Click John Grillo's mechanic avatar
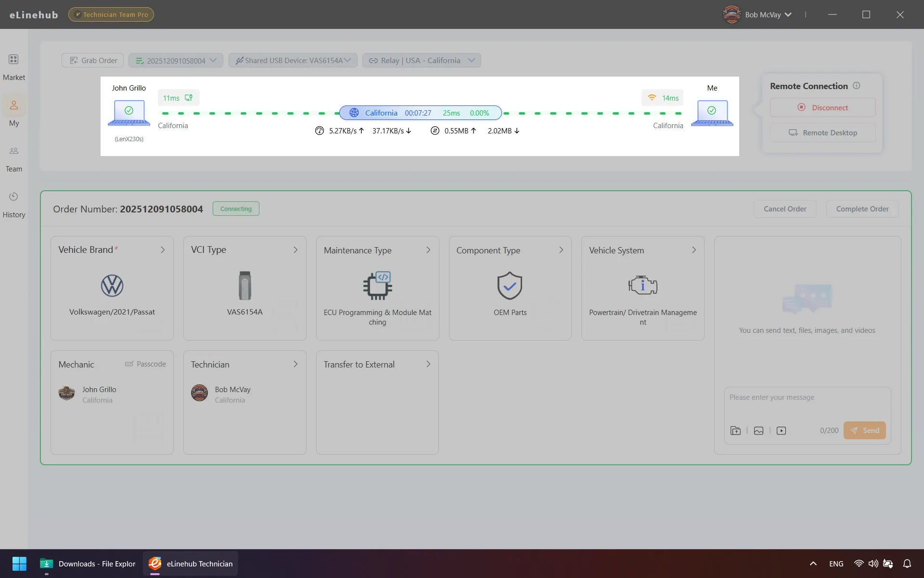Viewport: 924px width, 578px height. [x=66, y=394]
